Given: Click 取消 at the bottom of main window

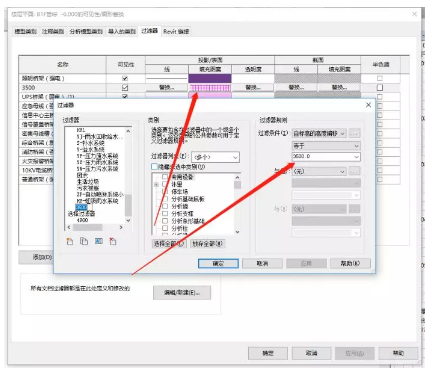Looking at the screenshot, I should click(x=312, y=353).
